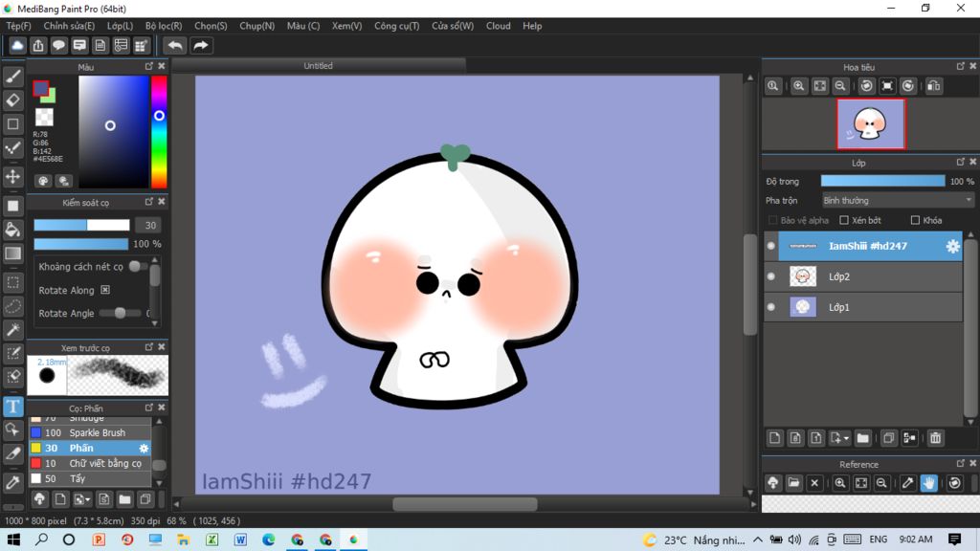Image resolution: width=980 pixels, height=551 pixels.
Task: Hide the IamShiii #hd247 layer
Action: point(771,246)
